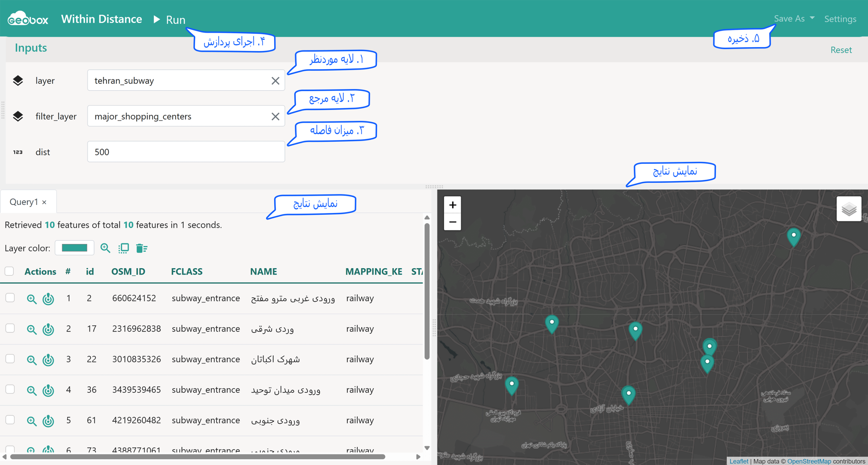Open the Save As dropdown
868x465 pixels.
click(x=794, y=19)
